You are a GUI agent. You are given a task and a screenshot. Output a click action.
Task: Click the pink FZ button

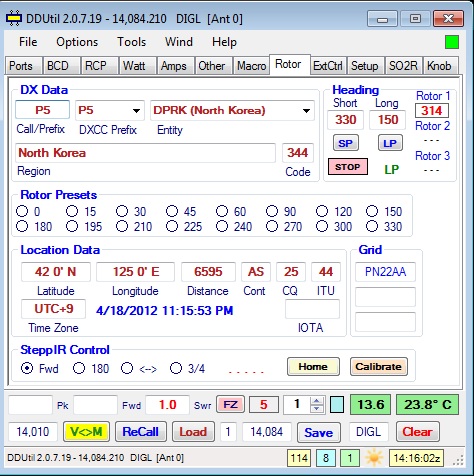(230, 405)
